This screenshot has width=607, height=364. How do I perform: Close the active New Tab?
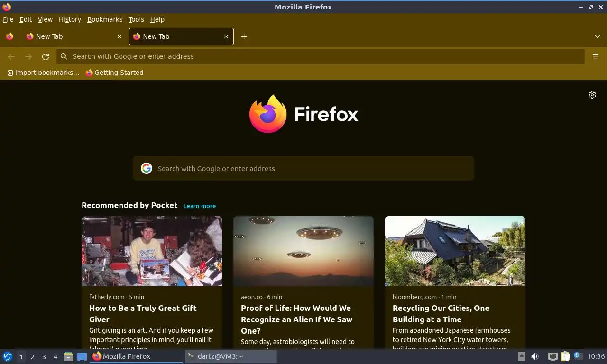click(226, 36)
